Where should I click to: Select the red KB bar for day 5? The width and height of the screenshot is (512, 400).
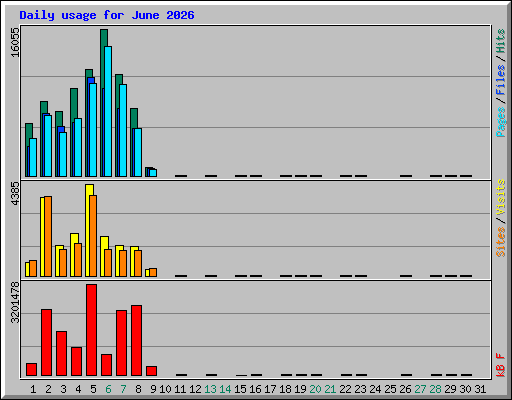click(x=91, y=330)
